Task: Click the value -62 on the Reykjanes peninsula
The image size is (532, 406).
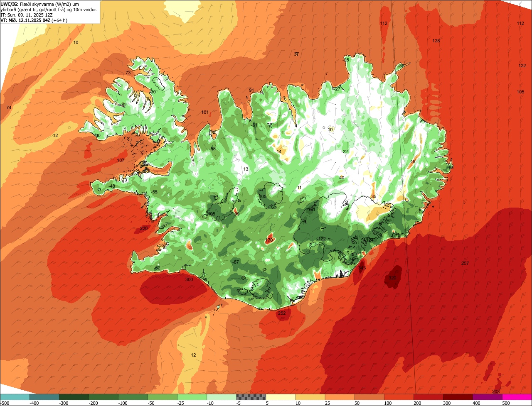Action: tap(157, 268)
